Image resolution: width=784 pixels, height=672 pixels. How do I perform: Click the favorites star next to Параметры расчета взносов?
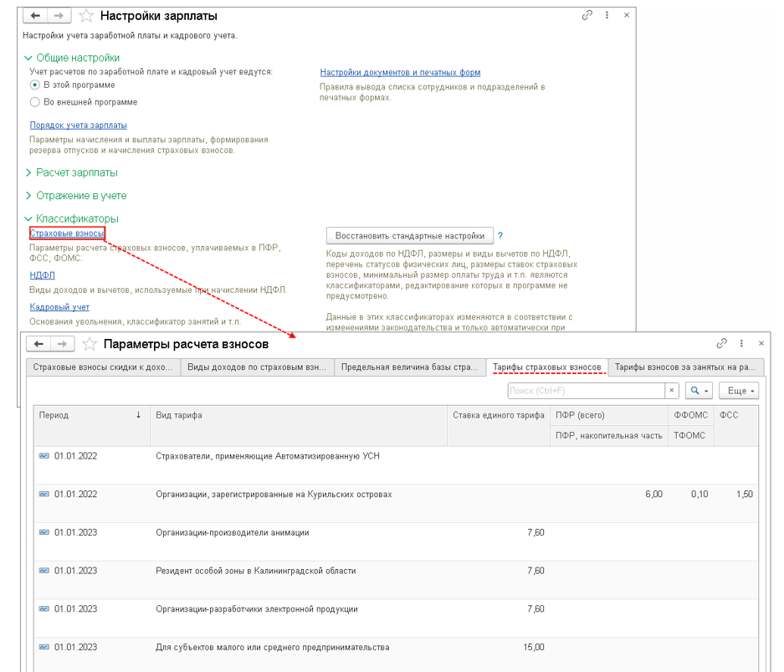pyautogui.click(x=90, y=344)
